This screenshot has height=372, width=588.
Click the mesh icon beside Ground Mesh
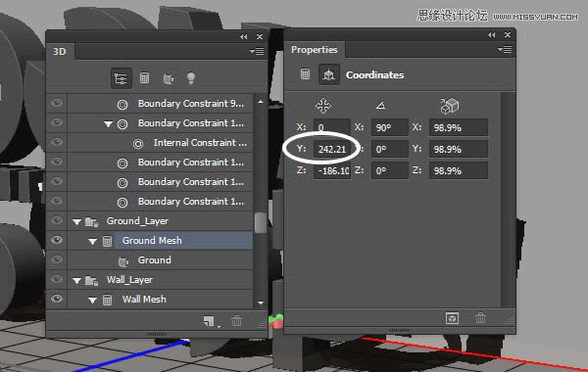[107, 241]
